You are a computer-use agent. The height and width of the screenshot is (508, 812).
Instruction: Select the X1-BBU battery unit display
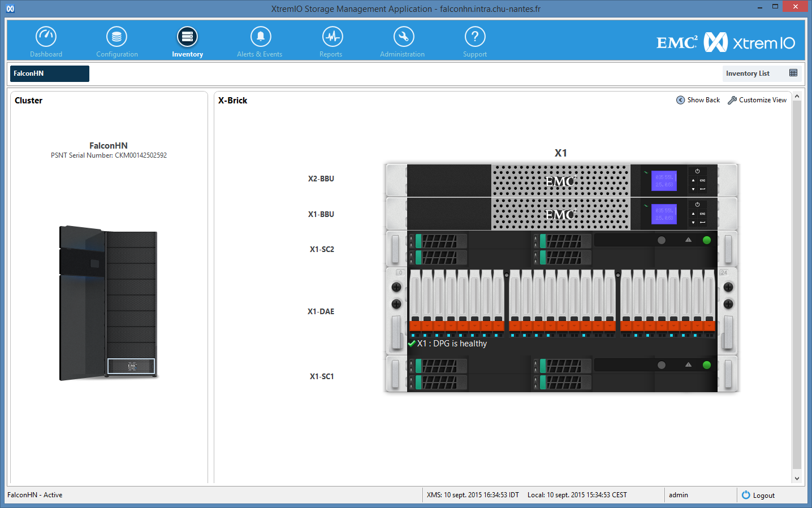tap(664, 214)
